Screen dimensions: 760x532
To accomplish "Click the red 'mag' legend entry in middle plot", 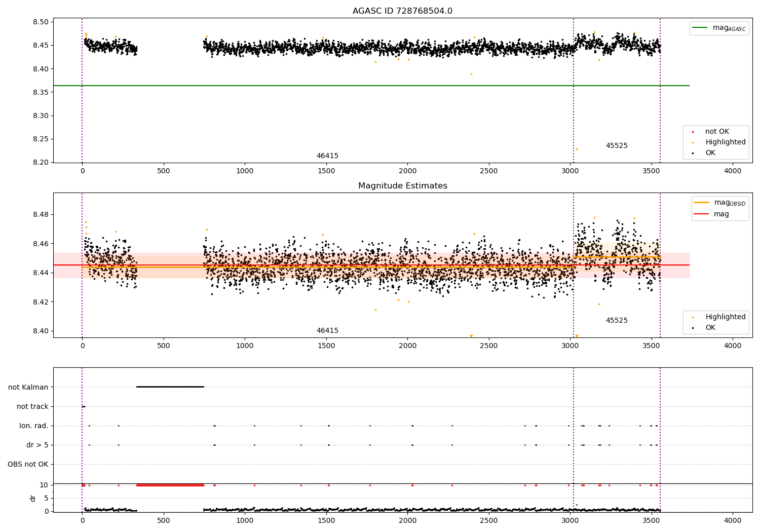I will coord(721,214).
